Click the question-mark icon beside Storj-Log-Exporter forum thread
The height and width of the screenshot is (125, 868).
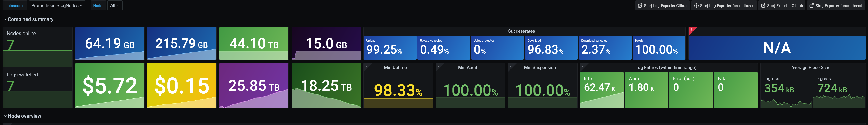pyautogui.click(x=696, y=6)
